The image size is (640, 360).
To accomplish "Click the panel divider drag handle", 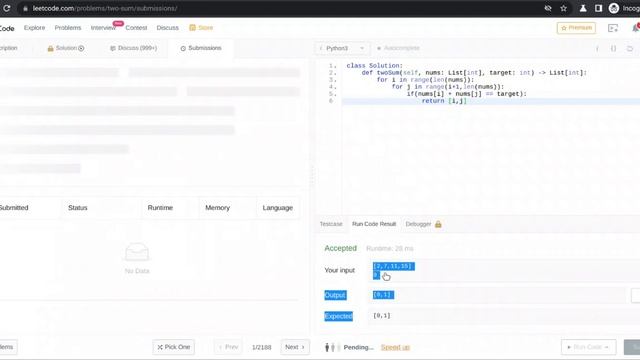I will pyautogui.click(x=312, y=176).
